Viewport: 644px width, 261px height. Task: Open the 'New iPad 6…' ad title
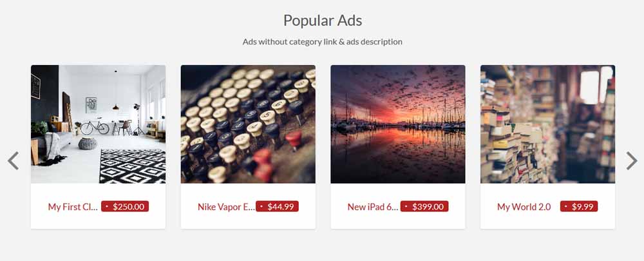click(x=372, y=207)
